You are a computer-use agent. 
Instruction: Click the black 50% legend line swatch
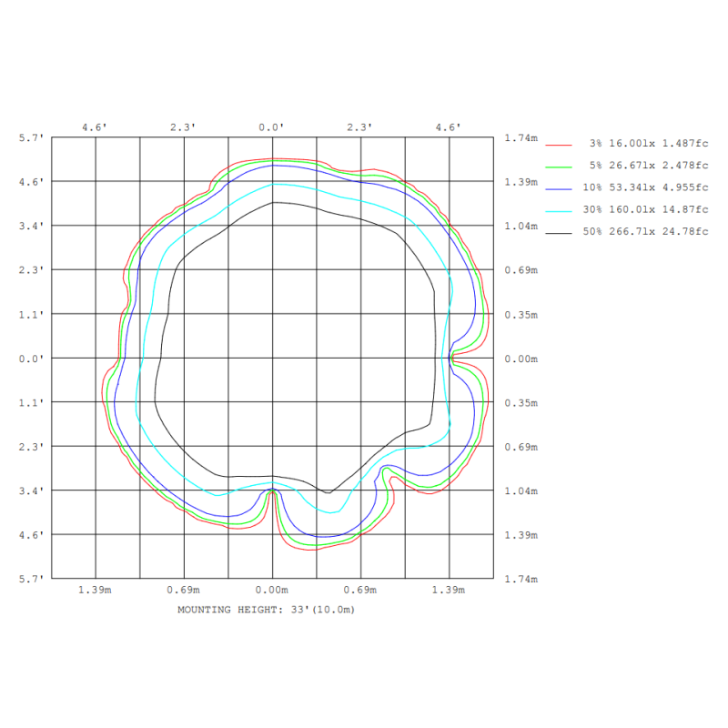point(557,231)
